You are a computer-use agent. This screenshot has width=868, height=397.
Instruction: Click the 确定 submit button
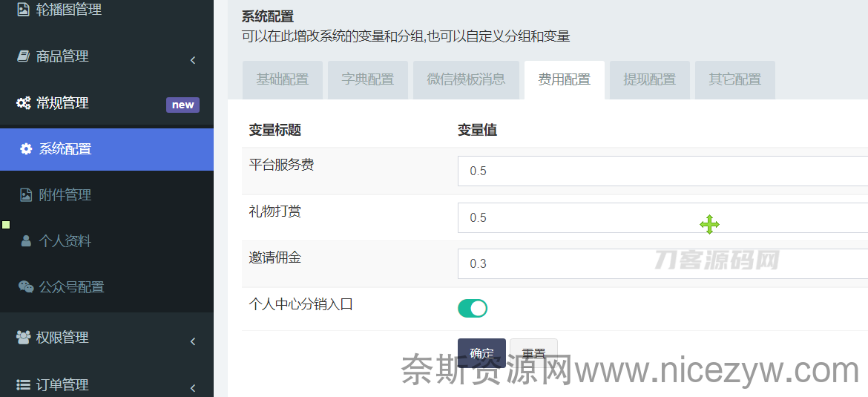(481, 353)
